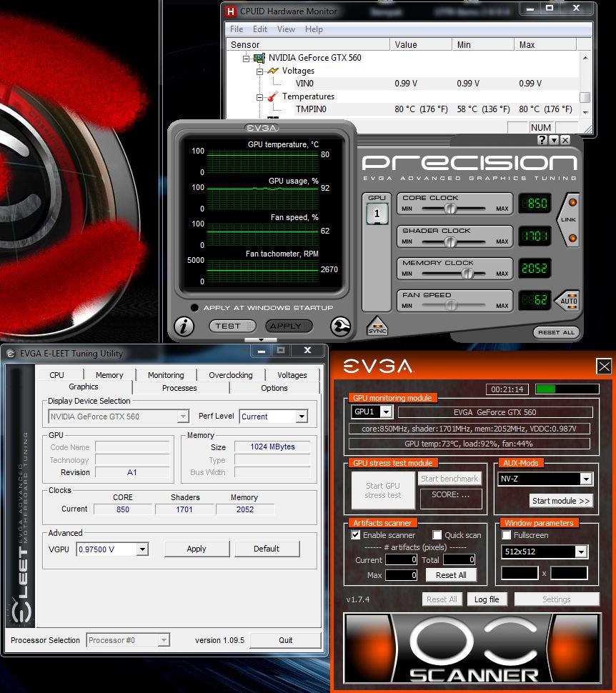
Task: Switch to the Processes tab
Action: (x=179, y=388)
